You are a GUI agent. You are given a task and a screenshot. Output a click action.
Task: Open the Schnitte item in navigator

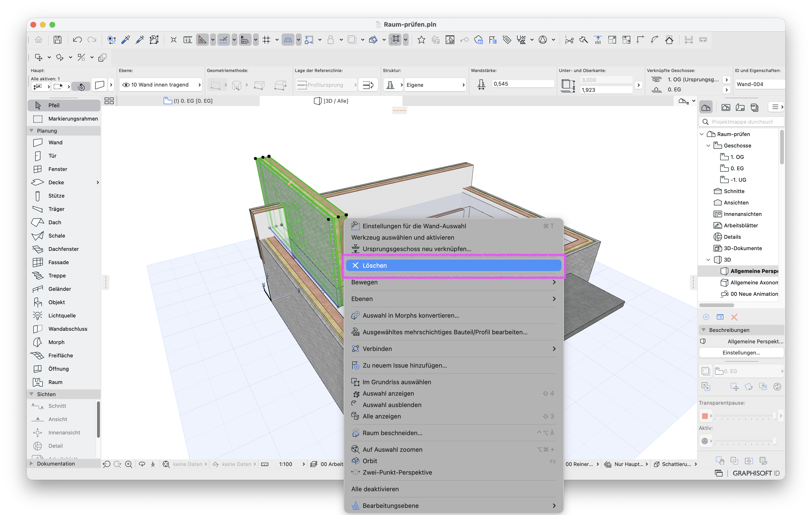click(734, 191)
